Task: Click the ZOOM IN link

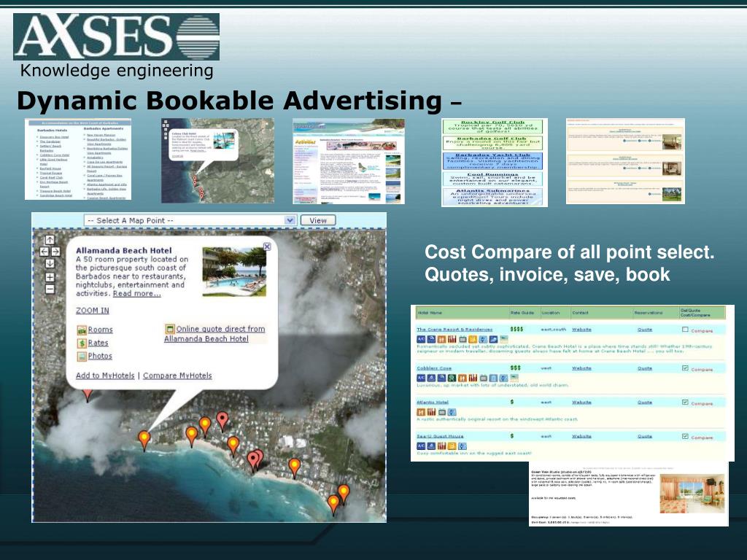Action: pos(93,311)
